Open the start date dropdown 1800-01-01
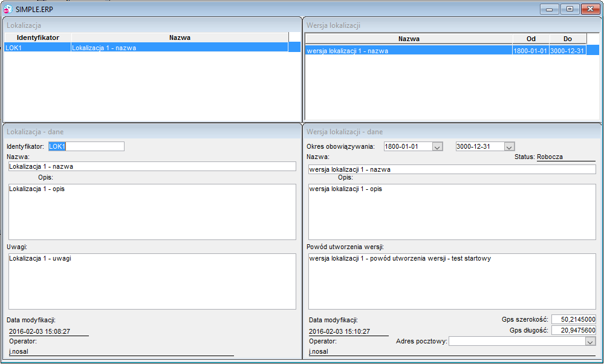The height and width of the screenshot is (364, 604). pos(437,147)
